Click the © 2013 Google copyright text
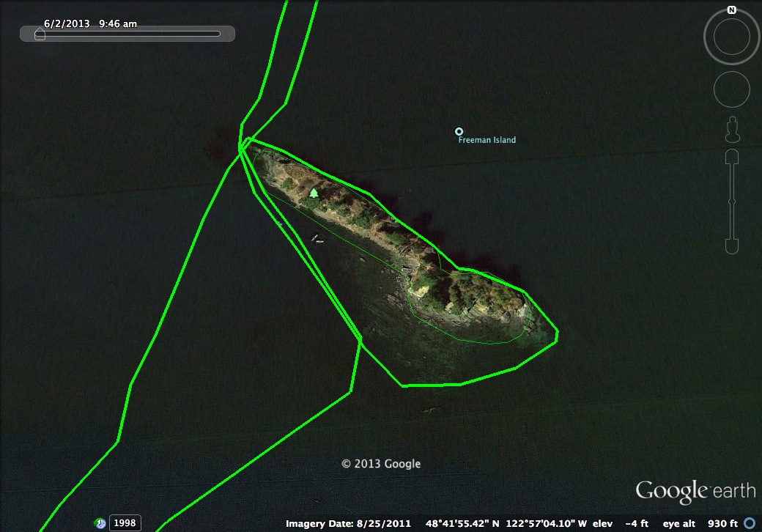The height and width of the screenshot is (532, 762). 381,464
